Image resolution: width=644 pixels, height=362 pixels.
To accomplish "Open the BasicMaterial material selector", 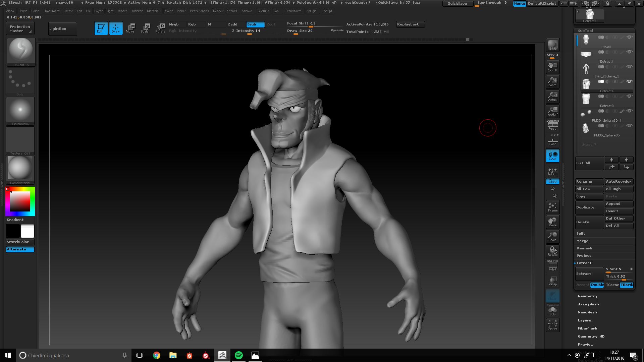I will coord(20,170).
